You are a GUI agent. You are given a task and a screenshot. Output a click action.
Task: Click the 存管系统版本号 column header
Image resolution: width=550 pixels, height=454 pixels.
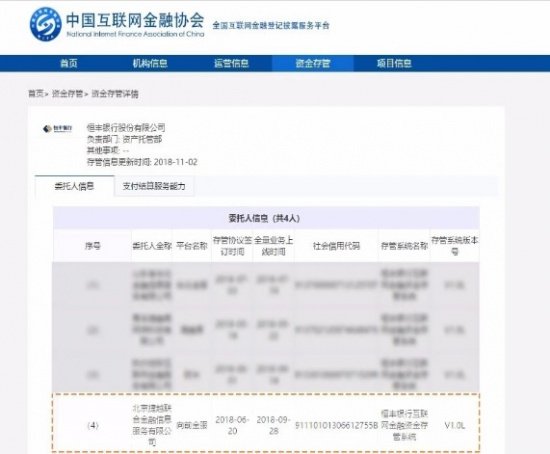455,246
